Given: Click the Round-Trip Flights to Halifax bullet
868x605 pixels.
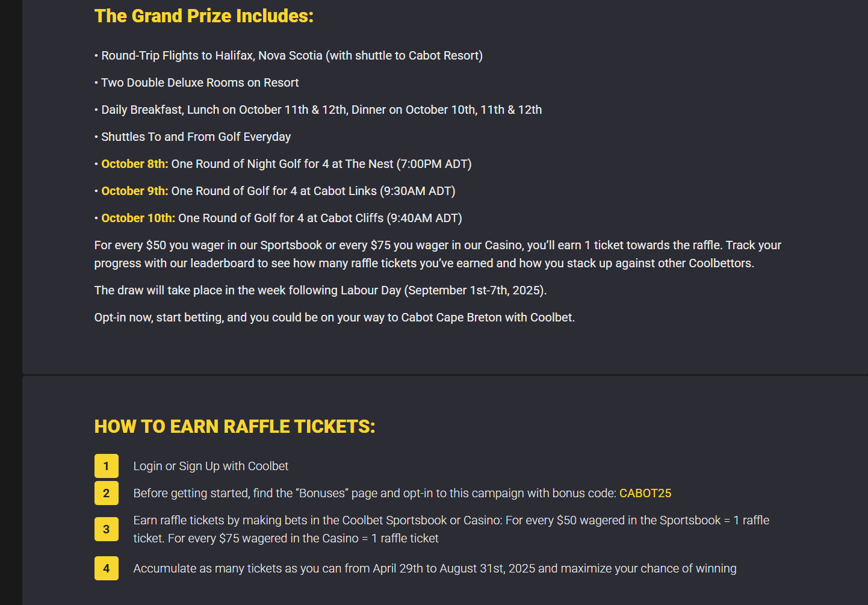Looking at the screenshot, I should [x=292, y=55].
